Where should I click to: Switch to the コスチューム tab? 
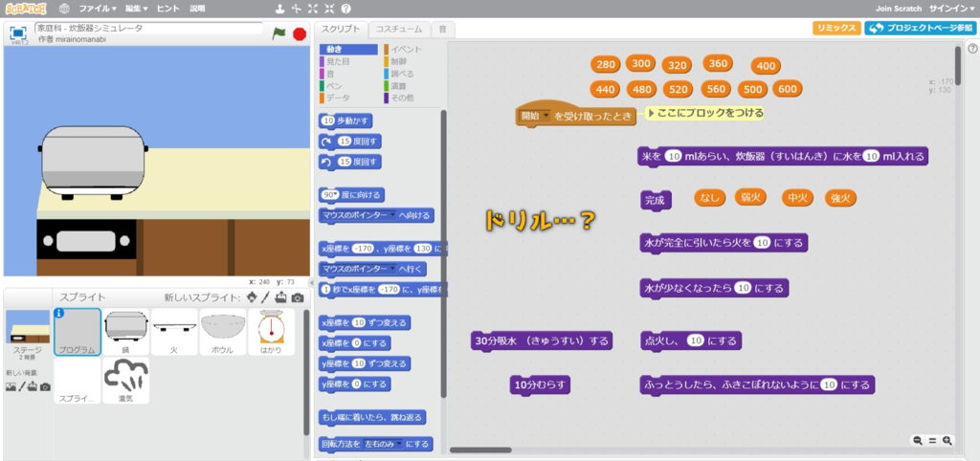(x=399, y=29)
